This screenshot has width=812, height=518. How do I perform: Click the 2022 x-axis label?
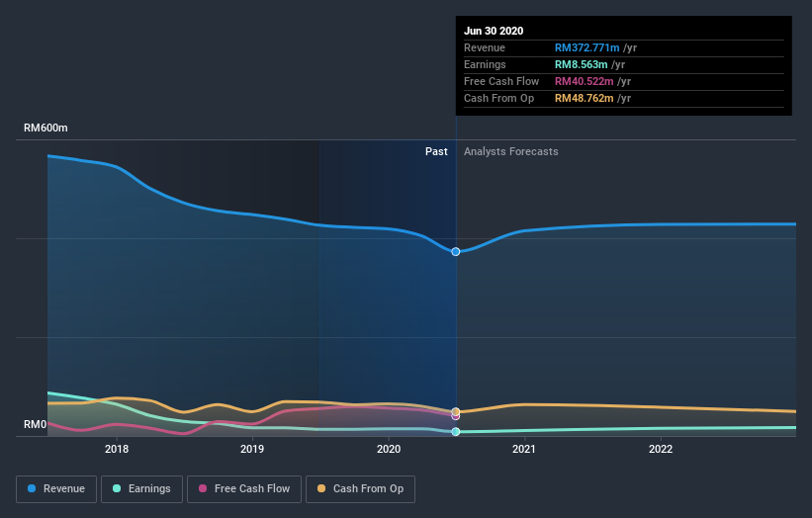661,449
